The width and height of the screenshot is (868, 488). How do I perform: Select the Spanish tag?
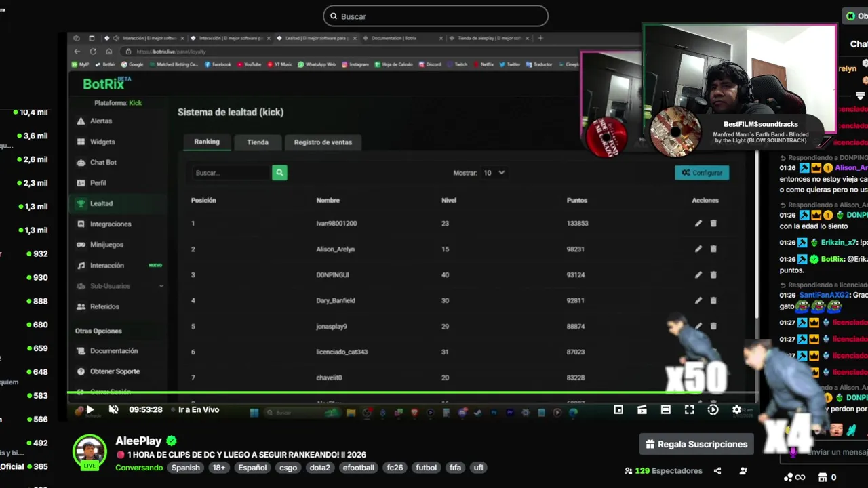click(x=186, y=468)
